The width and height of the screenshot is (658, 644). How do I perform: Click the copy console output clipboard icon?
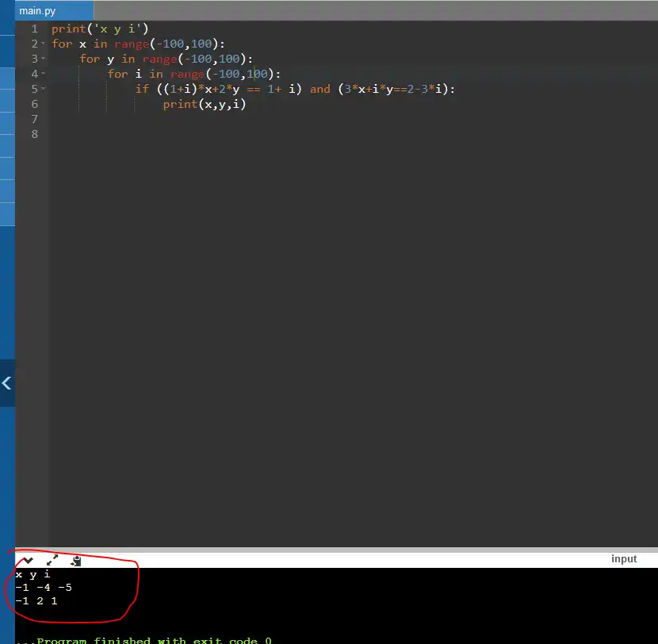point(76,561)
